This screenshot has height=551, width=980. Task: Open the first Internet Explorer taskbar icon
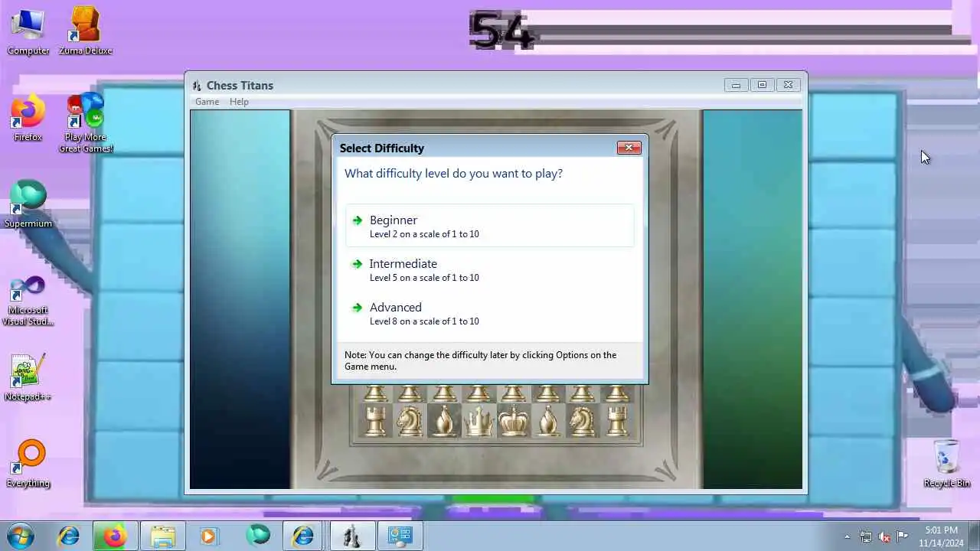[69, 536]
